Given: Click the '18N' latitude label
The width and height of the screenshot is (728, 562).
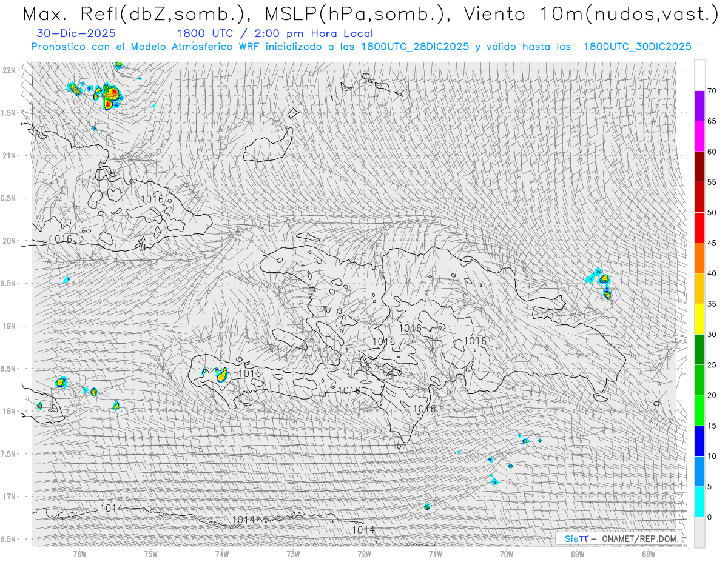Looking at the screenshot, I should coord(10,412).
